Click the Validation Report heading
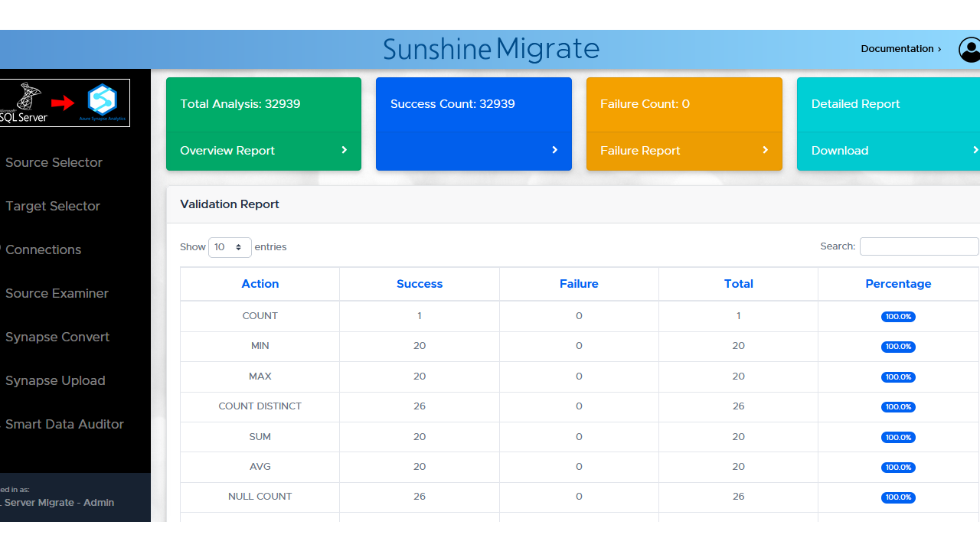 [230, 204]
